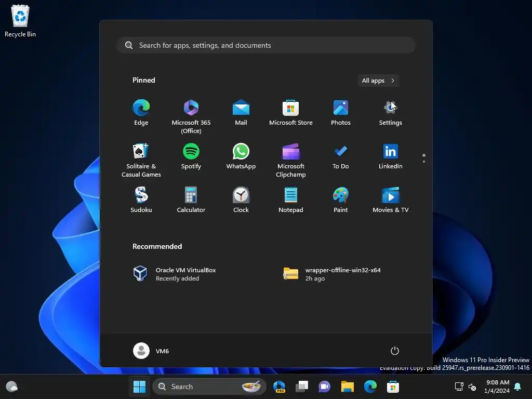Viewport: 532px width, 399px height.
Task: Open the Paint app
Action: pos(341,200)
